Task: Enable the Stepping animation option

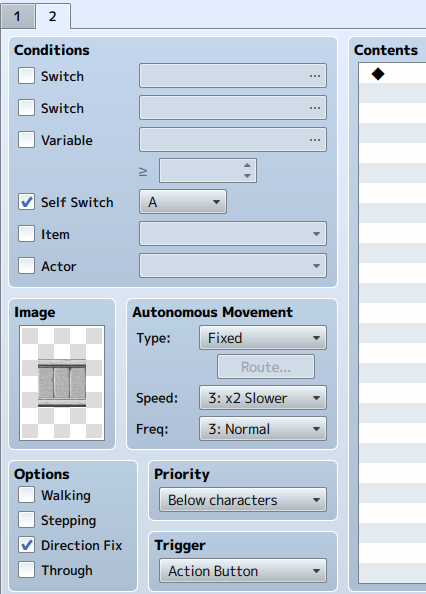Action: click(27, 520)
